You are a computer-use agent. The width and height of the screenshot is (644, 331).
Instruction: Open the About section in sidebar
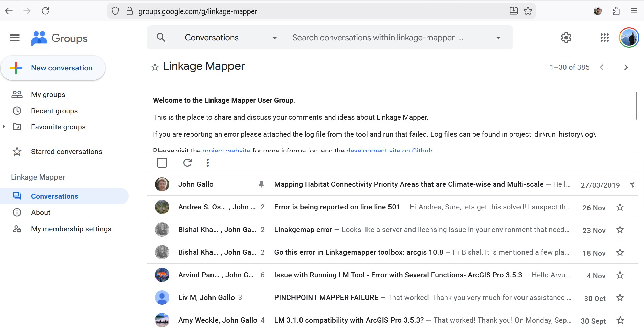tap(41, 213)
